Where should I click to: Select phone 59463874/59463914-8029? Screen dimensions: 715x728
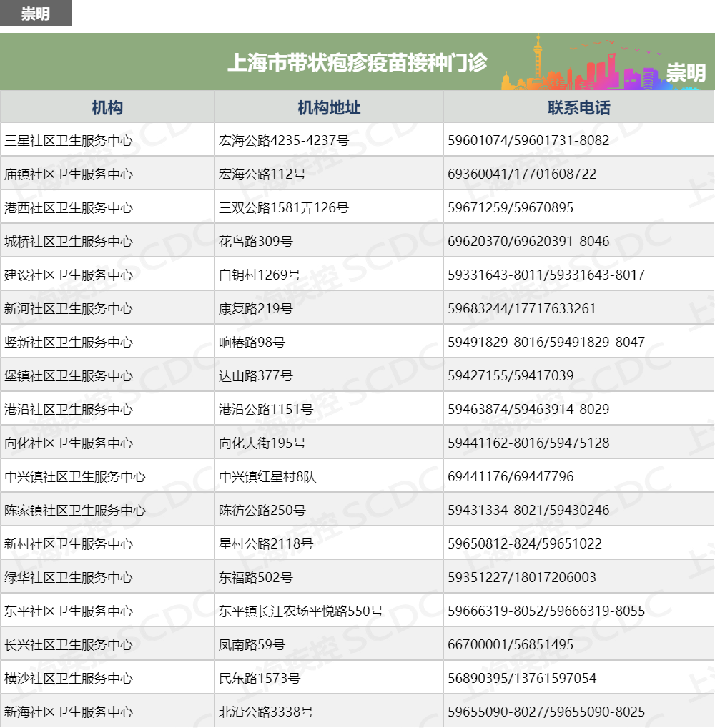(x=528, y=410)
